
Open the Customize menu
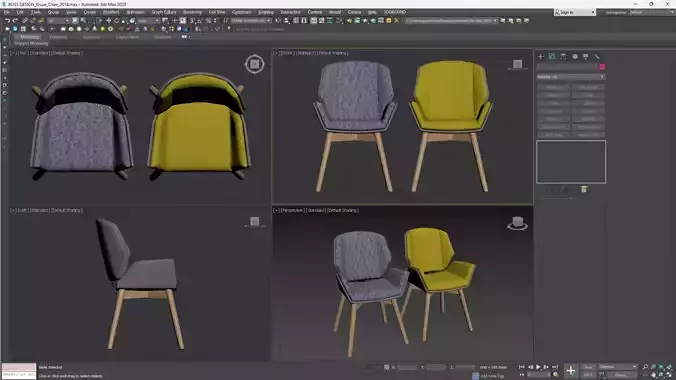(241, 12)
